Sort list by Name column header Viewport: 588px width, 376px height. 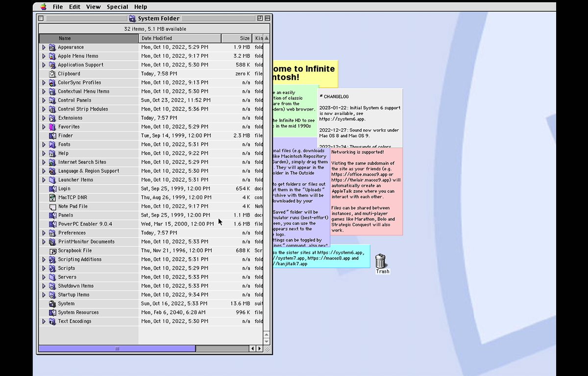point(89,38)
